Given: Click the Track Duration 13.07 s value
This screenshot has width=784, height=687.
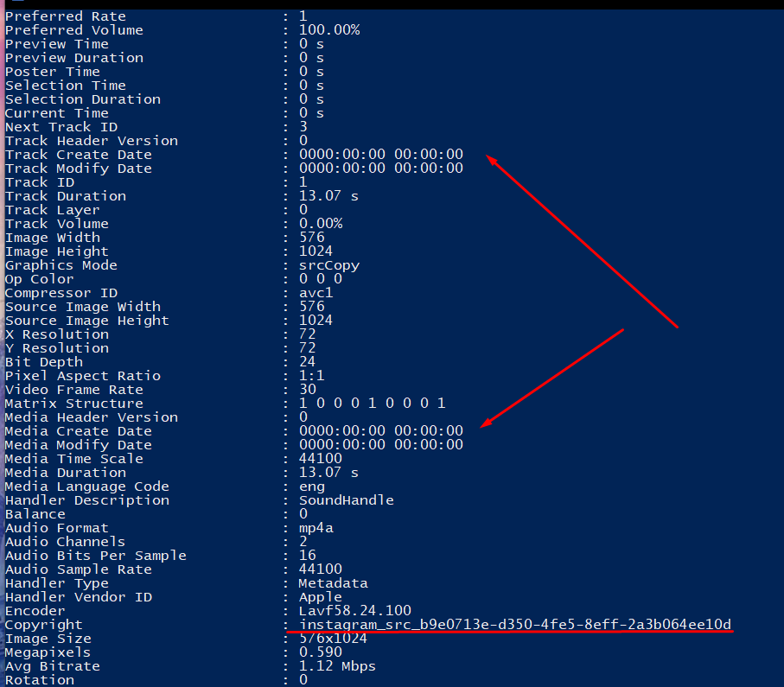Looking at the screenshot, I should (328, 195).
